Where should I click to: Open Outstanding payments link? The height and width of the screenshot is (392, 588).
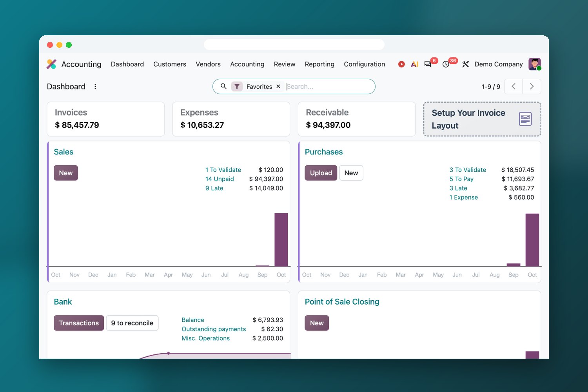214,329
